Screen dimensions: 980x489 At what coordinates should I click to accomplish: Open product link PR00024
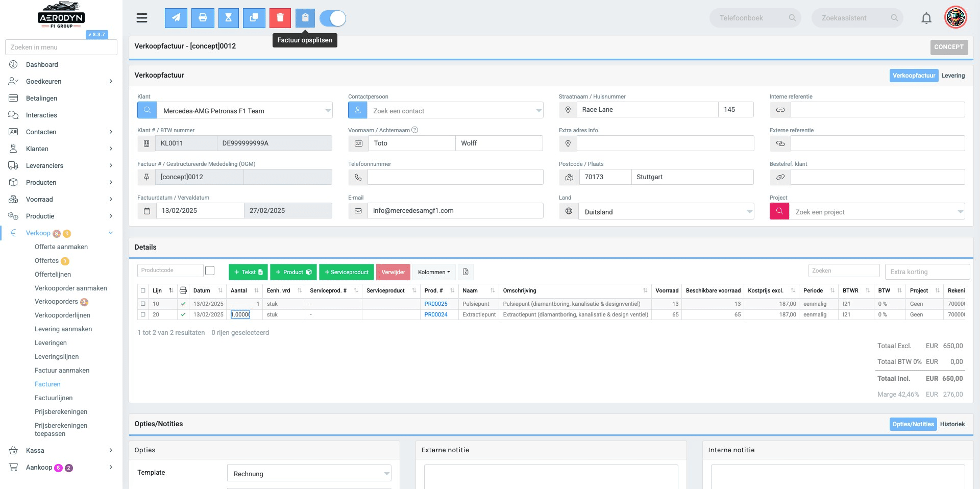pyautogui.click(x=436, y=314)
